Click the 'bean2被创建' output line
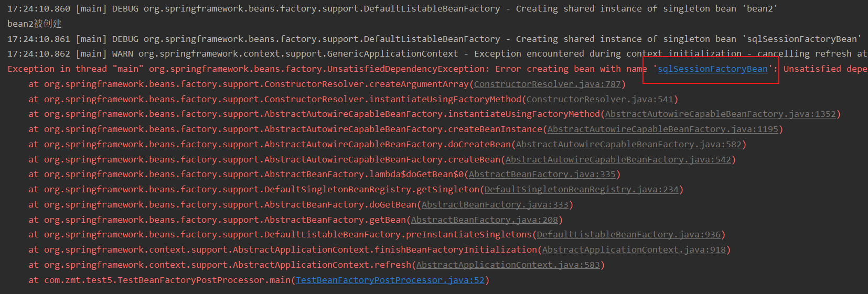 click(35, 24)
